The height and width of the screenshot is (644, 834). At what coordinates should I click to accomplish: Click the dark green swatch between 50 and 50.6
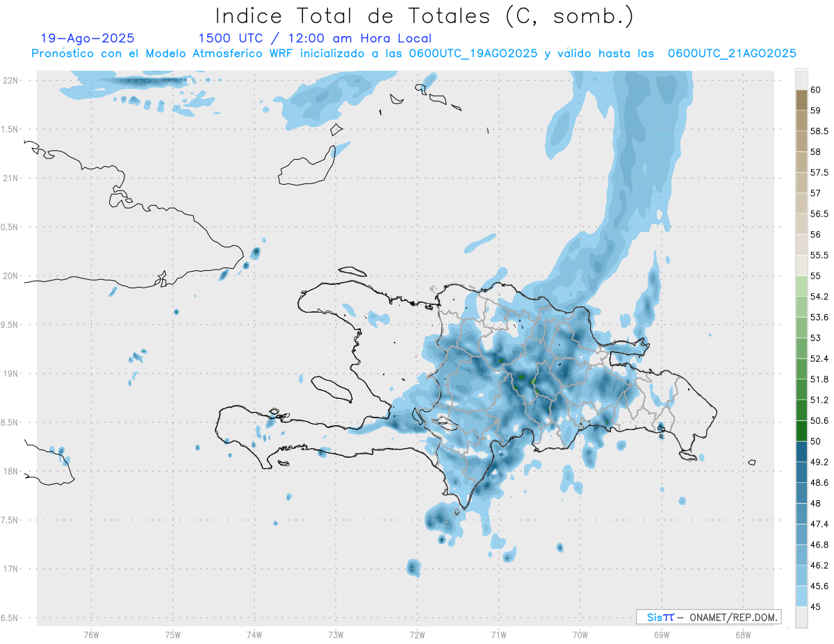point(801,431)
